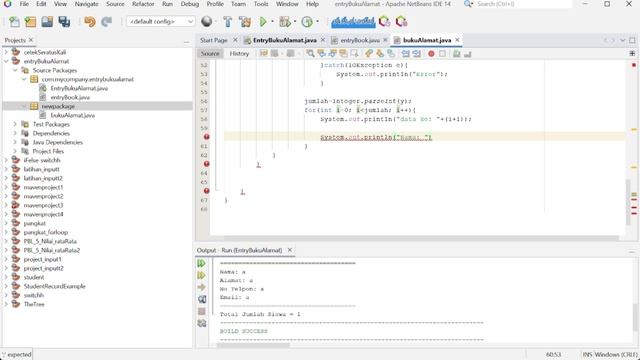Click the Clean and Build icon

tap(245, 22)
